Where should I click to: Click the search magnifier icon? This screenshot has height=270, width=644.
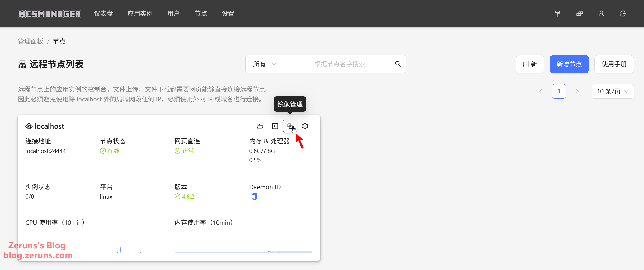[x=398, y=64]
